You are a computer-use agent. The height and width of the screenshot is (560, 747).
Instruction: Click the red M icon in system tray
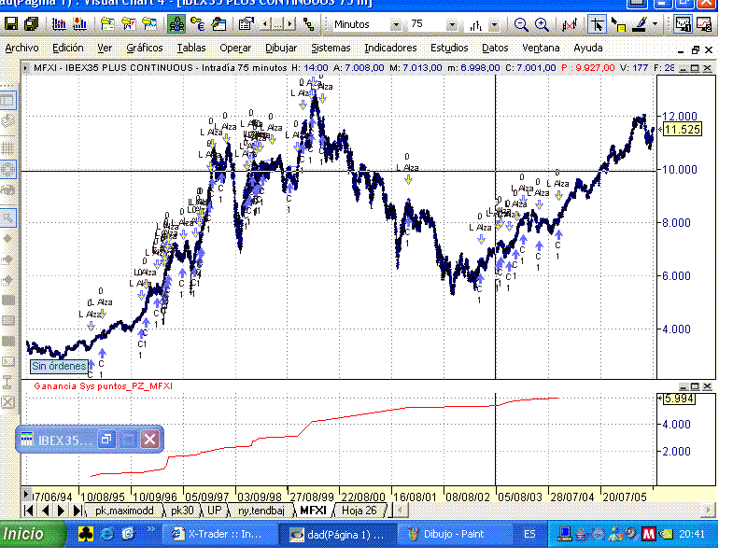pos(648,534)
